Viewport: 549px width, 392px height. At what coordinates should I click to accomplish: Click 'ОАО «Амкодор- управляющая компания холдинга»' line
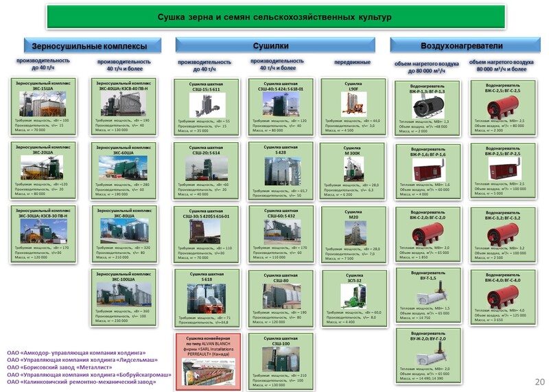[76, 353]
